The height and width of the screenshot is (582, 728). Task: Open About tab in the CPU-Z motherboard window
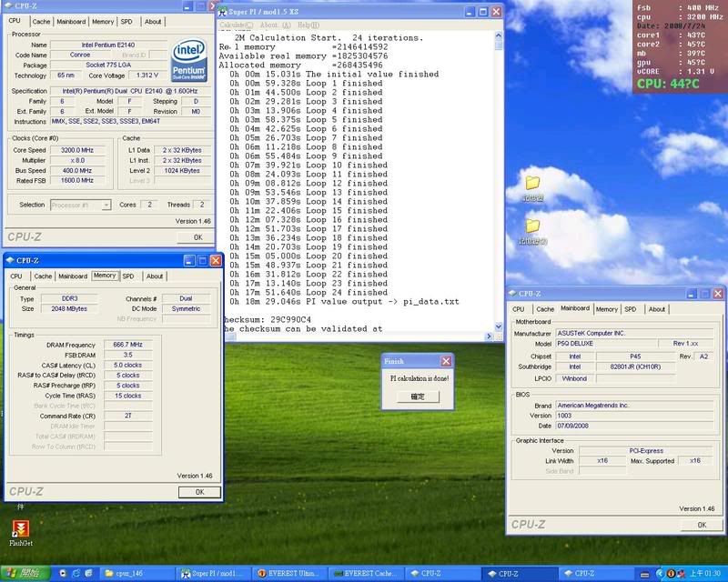click(656, 309)
